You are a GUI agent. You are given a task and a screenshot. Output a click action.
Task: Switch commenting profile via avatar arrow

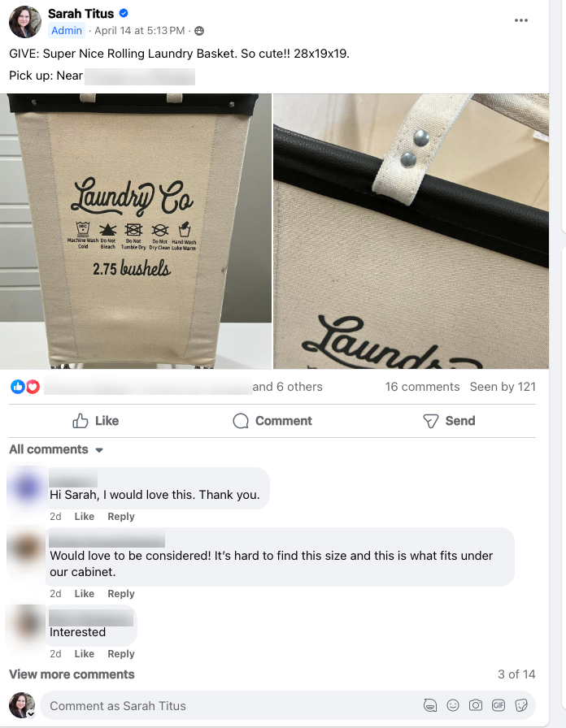[31, 714]
